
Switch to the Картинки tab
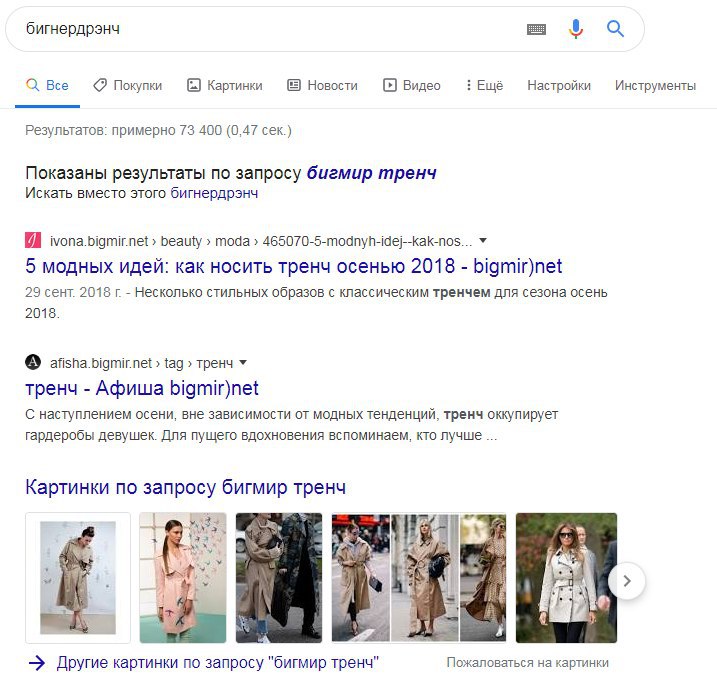225,85
